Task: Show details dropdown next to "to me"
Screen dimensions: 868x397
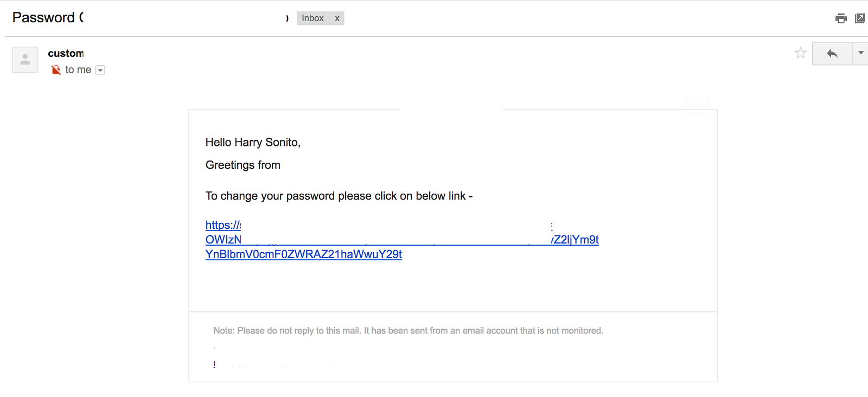Action: pos(100,70)
